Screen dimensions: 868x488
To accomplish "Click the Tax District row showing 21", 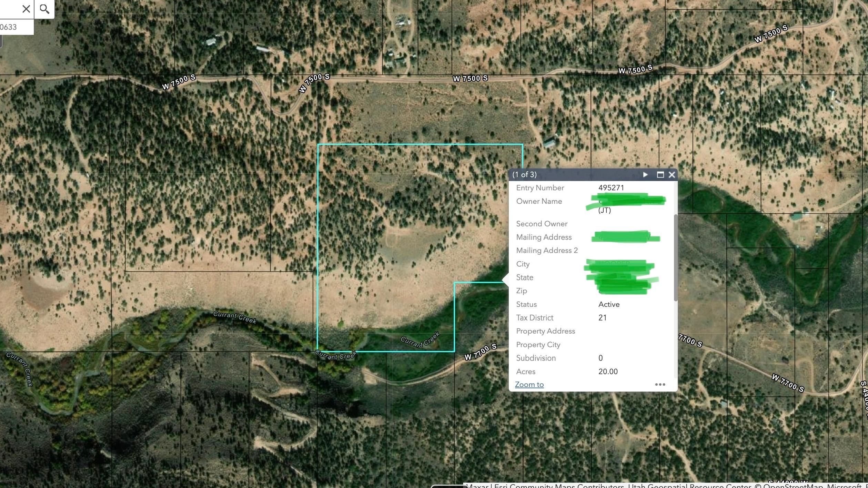I will click(603, 317).
